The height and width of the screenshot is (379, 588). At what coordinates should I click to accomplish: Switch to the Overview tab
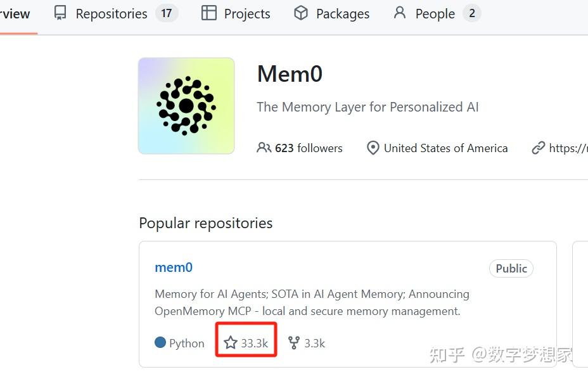(x=14, y=13)
